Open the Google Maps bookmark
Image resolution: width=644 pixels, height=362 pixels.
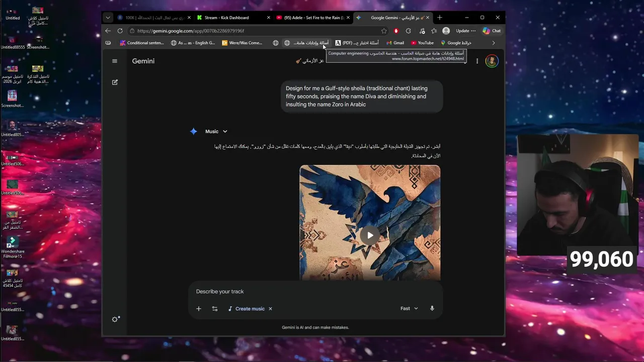[x=456, y=43]
